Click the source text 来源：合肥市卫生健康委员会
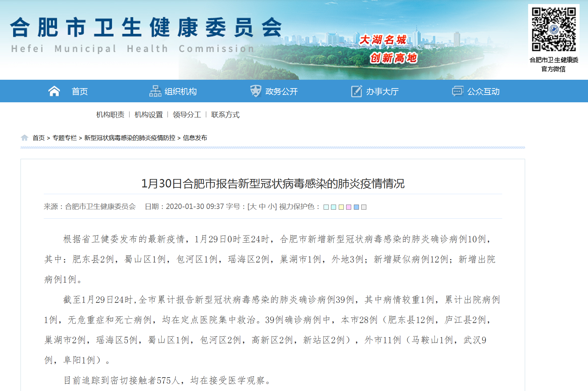588x391 pixels. [90, 207]
